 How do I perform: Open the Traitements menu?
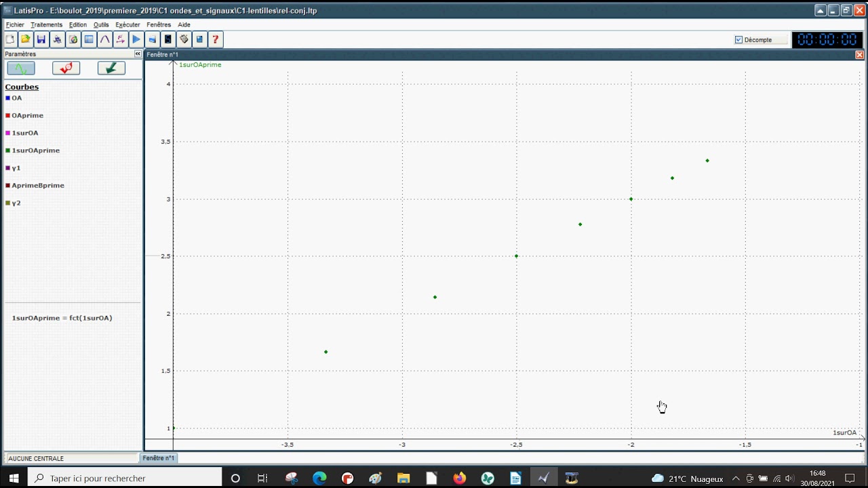pos(46,24)
